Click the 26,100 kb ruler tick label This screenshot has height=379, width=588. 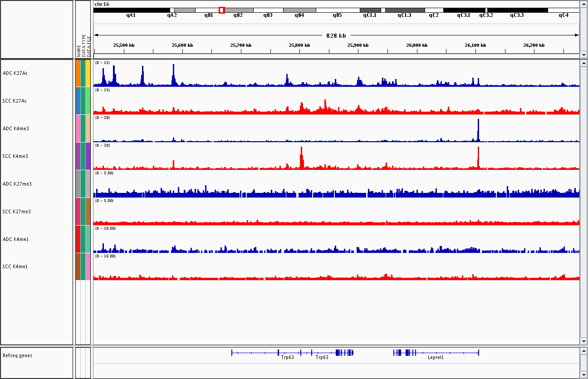click(x=475, y=45)
